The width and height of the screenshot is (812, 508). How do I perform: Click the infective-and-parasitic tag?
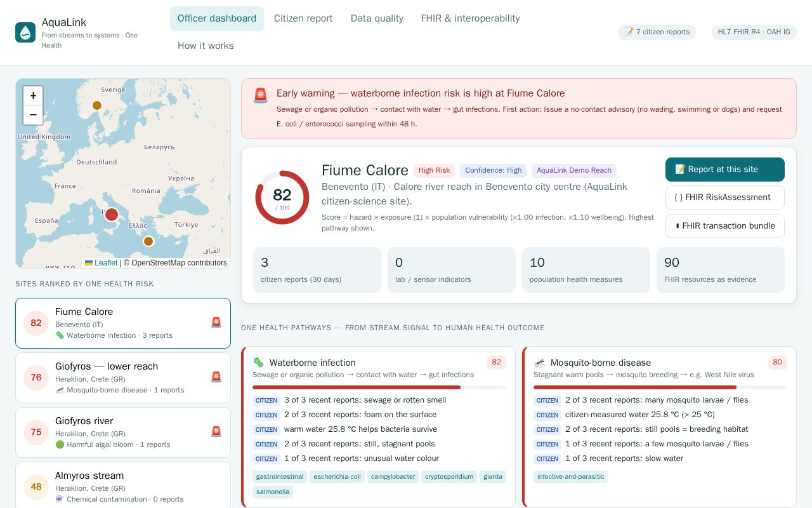tap(570, 477)
